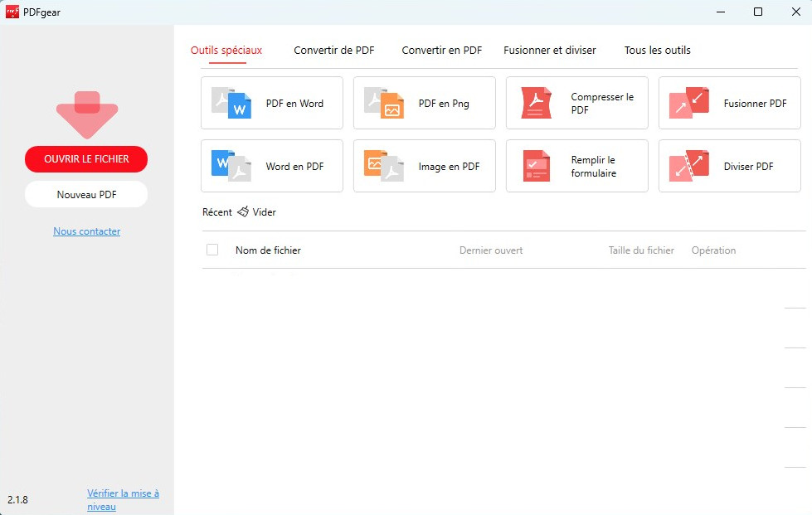Open the Diviser PDF tool
Viewport: 812px width, 515px height.
(728, 166)
